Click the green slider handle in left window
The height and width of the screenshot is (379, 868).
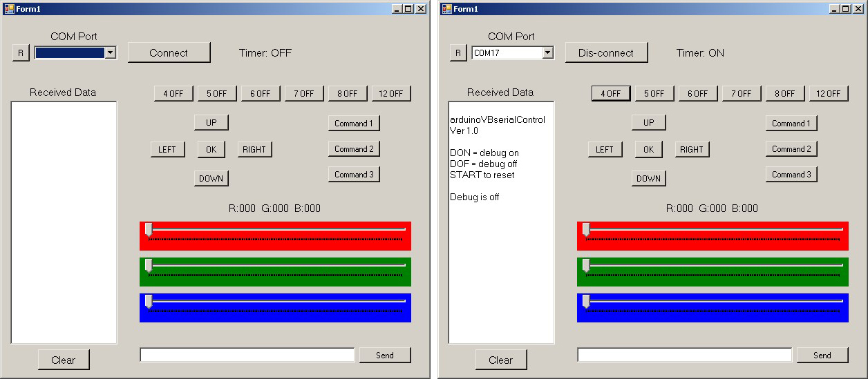point(149,266)
